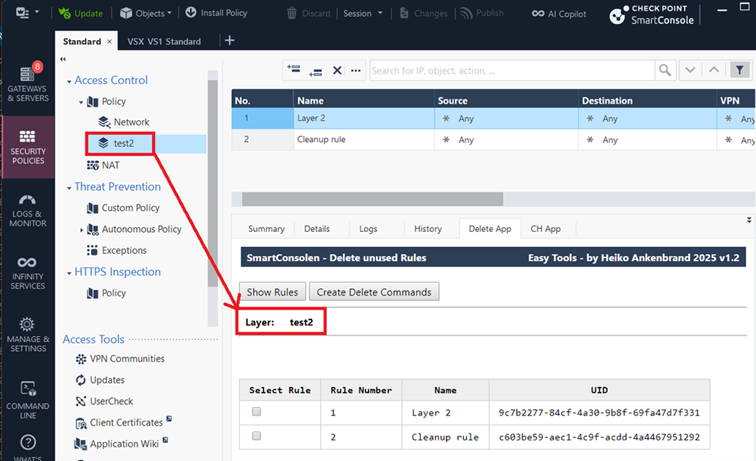Jump to next search result arrow
Image resolution: width=756 pixels, height=461 pixels.
click(690, 70)
